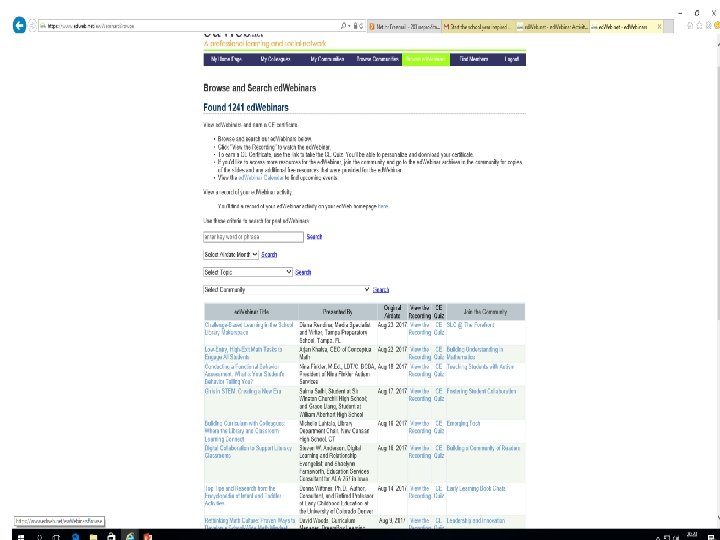This screenshot has width=720, height=540.
Task: Open My Home Page menu item
Action: click(226, 59)
